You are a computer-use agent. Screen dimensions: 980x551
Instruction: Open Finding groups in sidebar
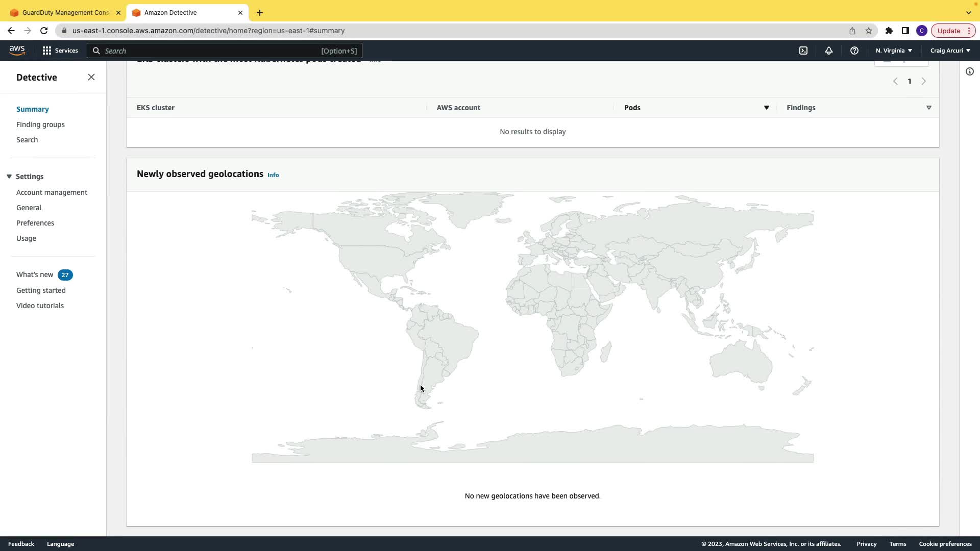tap(40, 124)
